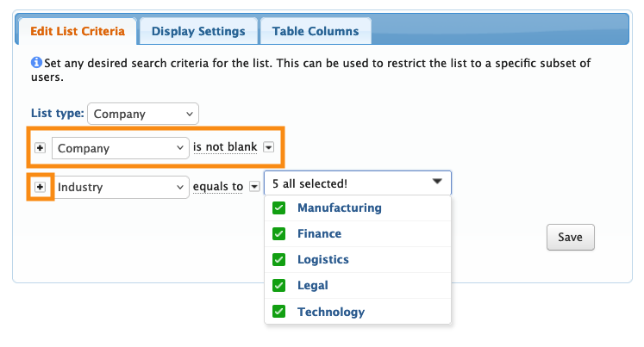This screenshot has height=347, width=644.
Task: Click the plus icon beside Industry criterion
Action: (40, 186)
